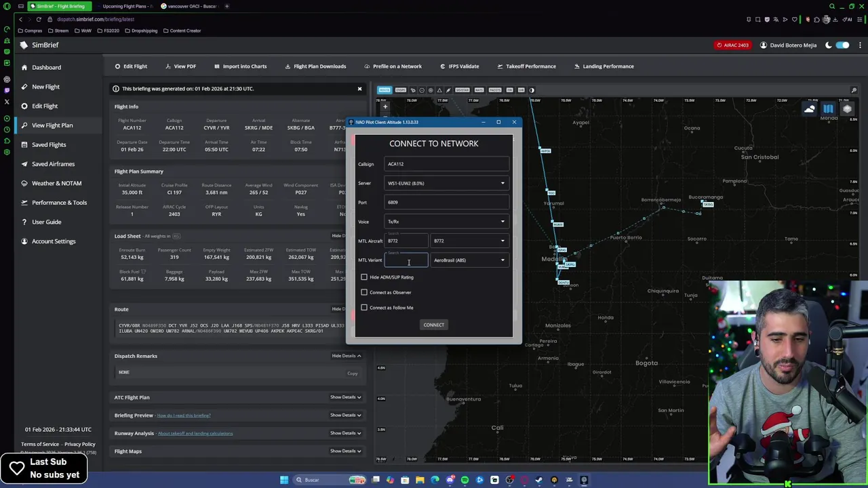Check Connect as Observer
This screenshot has height=488, width=868.
click(x=364, y=292)
